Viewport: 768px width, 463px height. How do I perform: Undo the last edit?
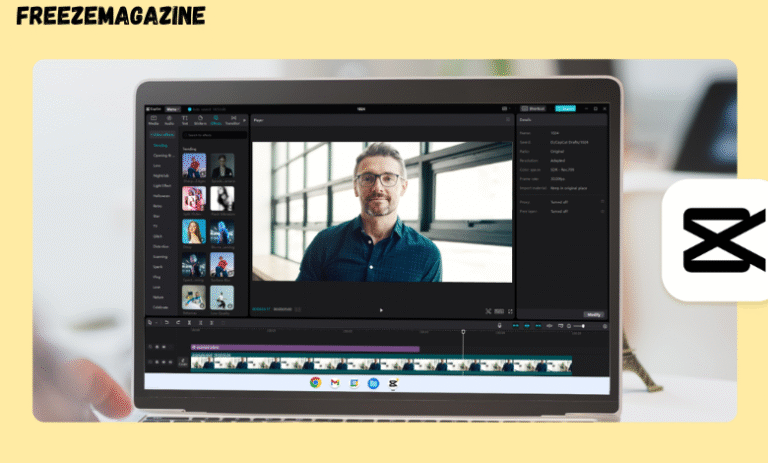[x=167, y=323]
